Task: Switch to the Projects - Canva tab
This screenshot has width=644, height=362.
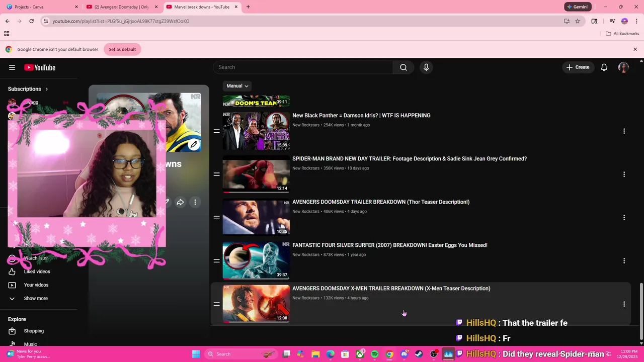Action: pyautogui.click(x=42, y=7)
